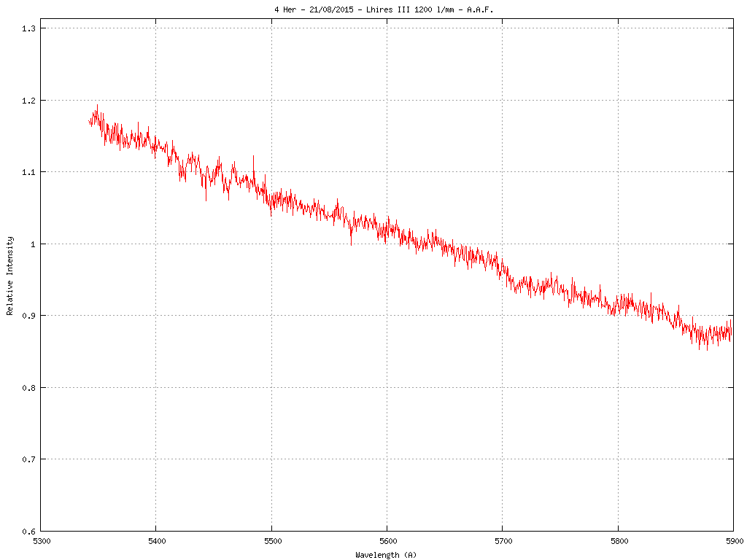This screenshot has width=747, height=560.
Task: Click the y-axis tick label 1.2
Action: (x=29, y=101)
